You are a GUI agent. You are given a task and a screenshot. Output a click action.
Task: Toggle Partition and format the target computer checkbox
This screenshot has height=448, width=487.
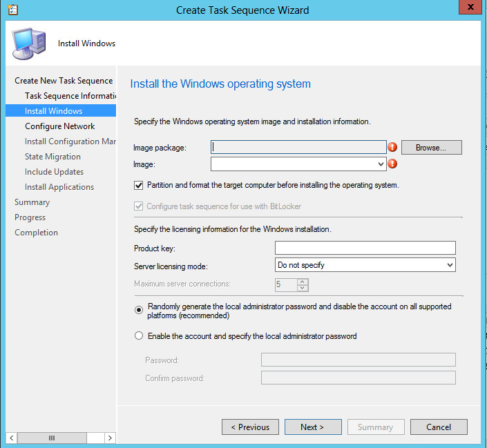tap(139, 186)
